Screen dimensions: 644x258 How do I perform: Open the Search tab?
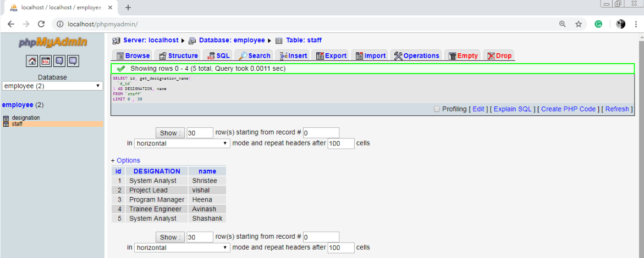coord(255,56)
